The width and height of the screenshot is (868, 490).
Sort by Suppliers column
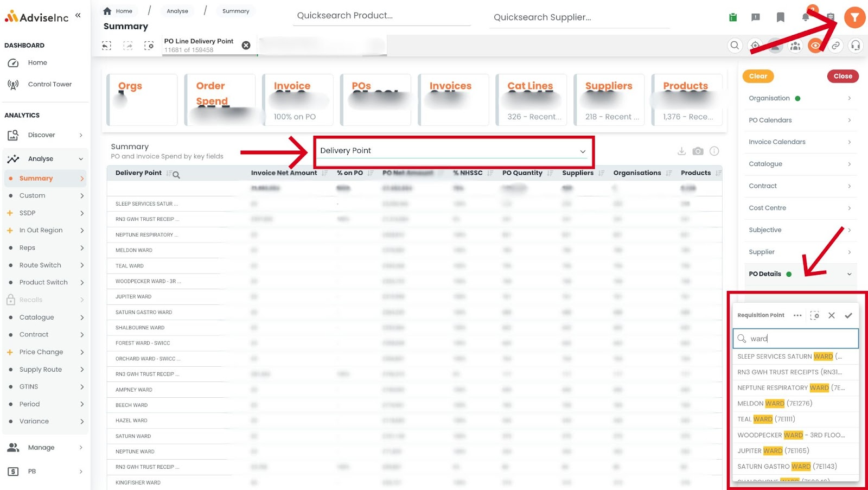[601, 173]
